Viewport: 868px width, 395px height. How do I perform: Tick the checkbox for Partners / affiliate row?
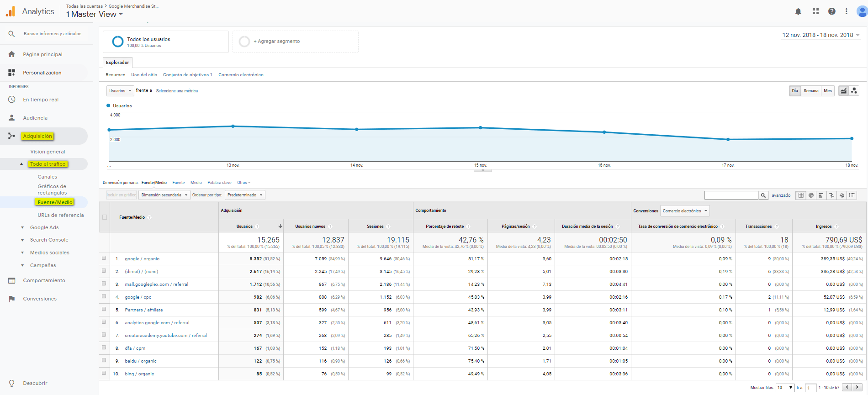104,309
